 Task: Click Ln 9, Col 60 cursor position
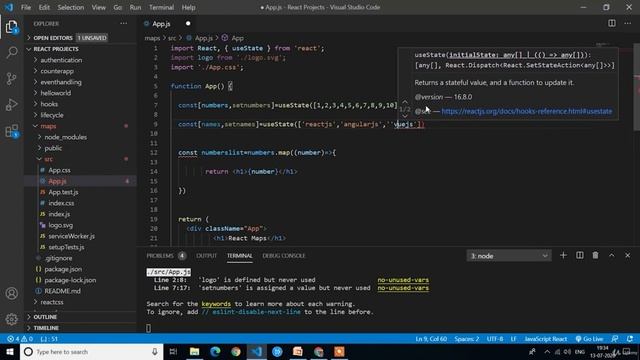coord(431,339)
